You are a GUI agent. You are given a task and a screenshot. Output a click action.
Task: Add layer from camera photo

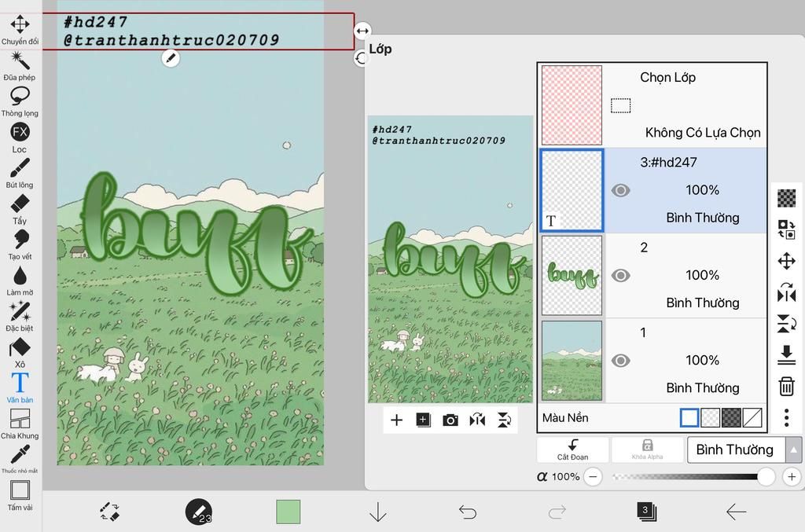coord(450,420)
